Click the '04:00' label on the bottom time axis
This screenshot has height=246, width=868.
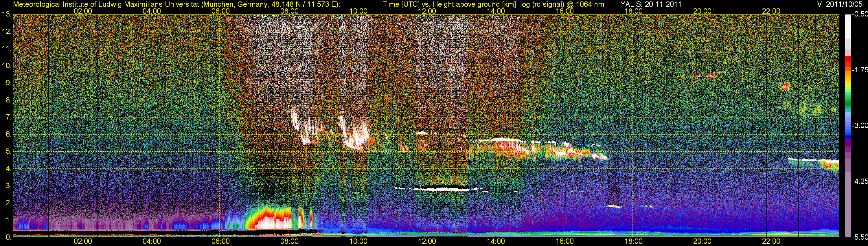pyautogui.click(x=152, y=241)
